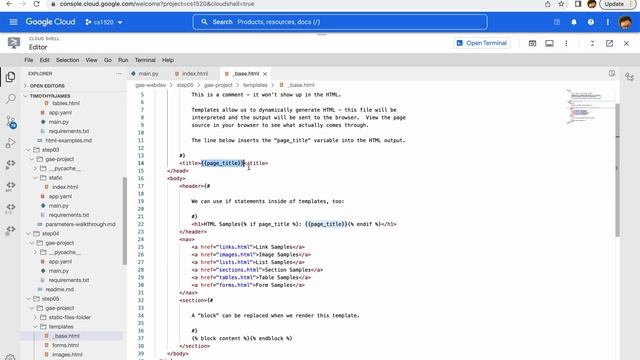Open Explorer more actions ellipsis
The image size is (640, 360).
119,73
